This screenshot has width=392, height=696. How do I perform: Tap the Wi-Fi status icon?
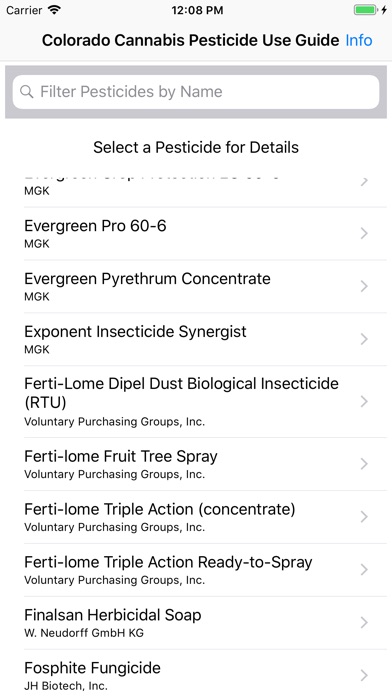coord(55,10)
